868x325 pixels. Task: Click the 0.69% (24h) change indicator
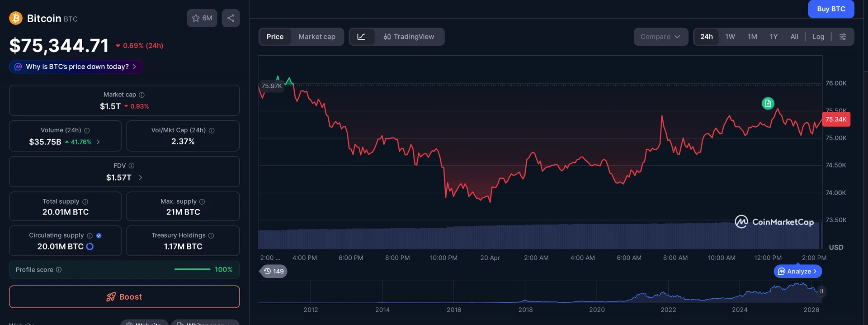pos(139,46)
